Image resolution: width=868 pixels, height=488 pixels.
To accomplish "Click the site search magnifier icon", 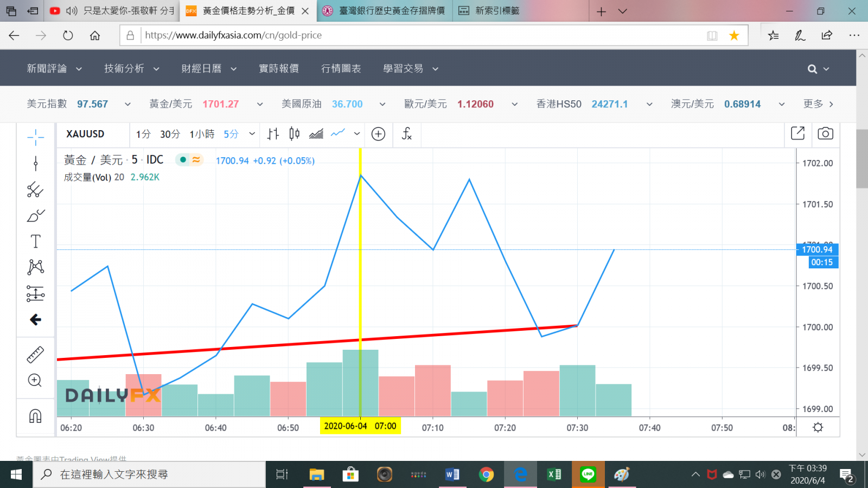I will (812, 69).
